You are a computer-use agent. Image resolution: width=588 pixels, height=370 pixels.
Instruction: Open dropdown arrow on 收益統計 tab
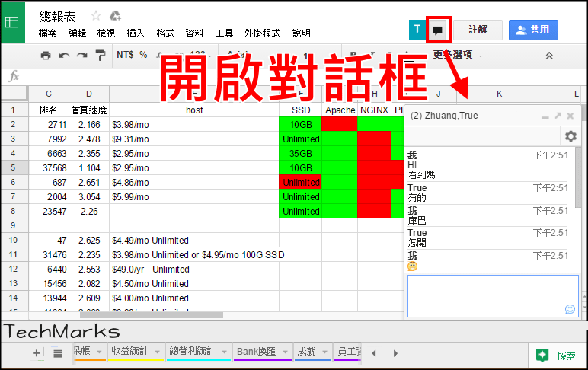coord(158,352)
